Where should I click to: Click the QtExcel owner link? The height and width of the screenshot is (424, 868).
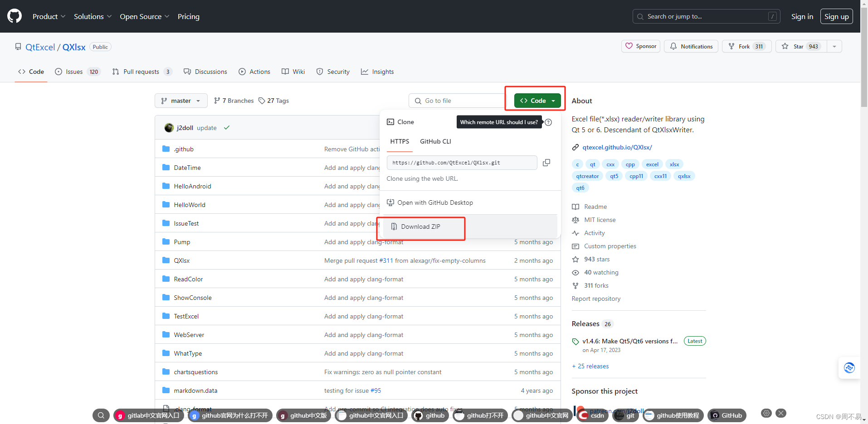click(x=40, y=47)
